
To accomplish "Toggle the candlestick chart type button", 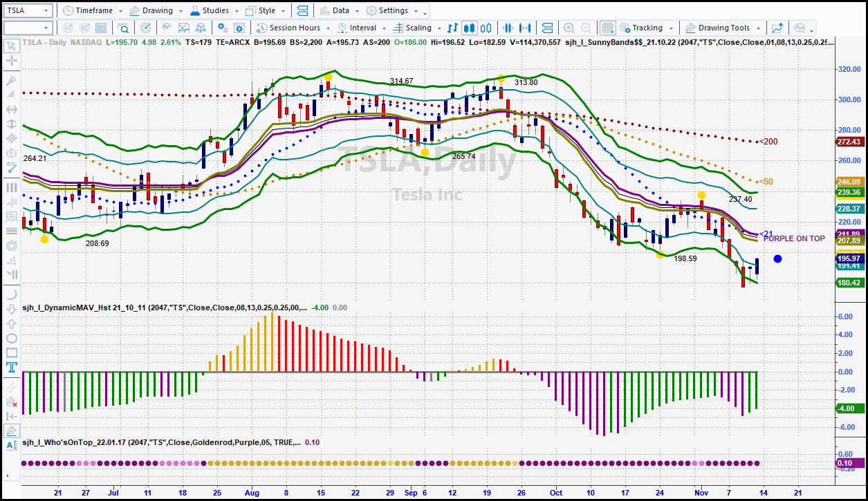I will (470, 28).
